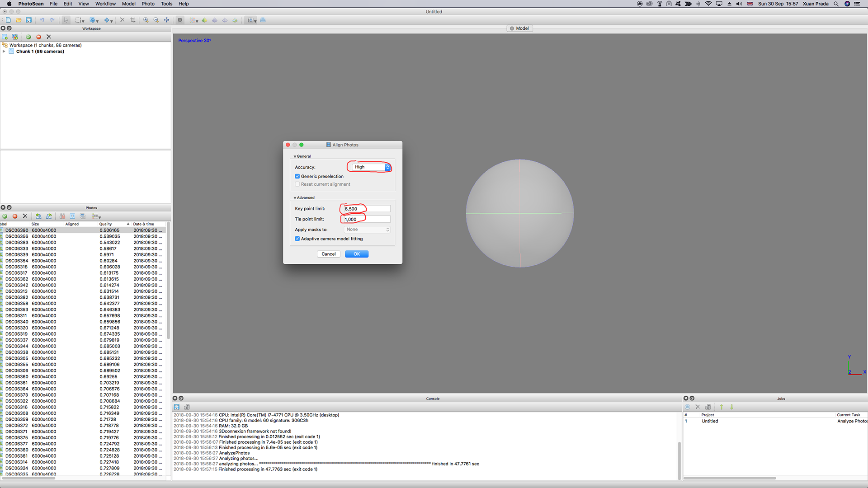
Task: Open the Apply masks to dropdown
Action: click(368, 230)
